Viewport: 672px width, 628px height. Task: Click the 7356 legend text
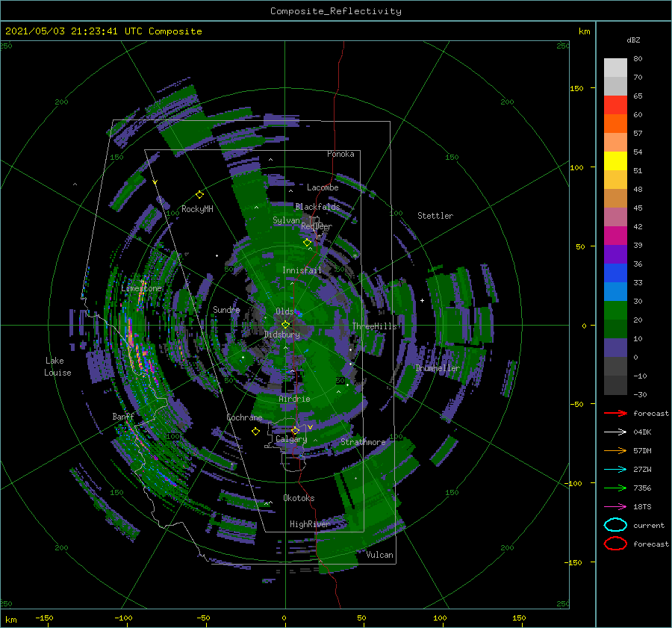642,488
